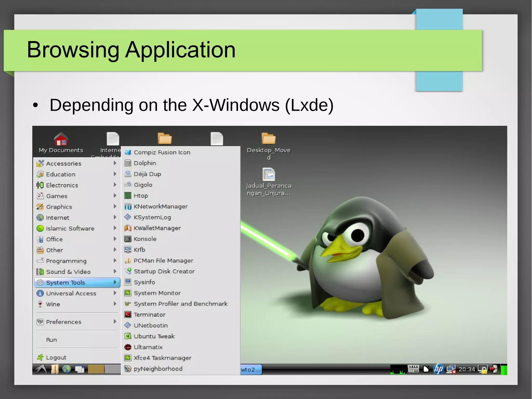Launch Terminator

coord(181,315)
